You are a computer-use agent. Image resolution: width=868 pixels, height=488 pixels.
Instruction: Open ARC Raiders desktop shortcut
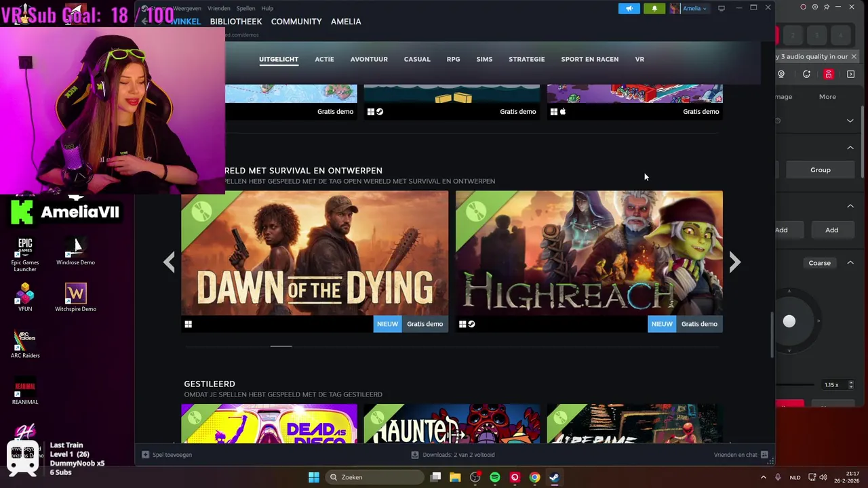point(25,344)
